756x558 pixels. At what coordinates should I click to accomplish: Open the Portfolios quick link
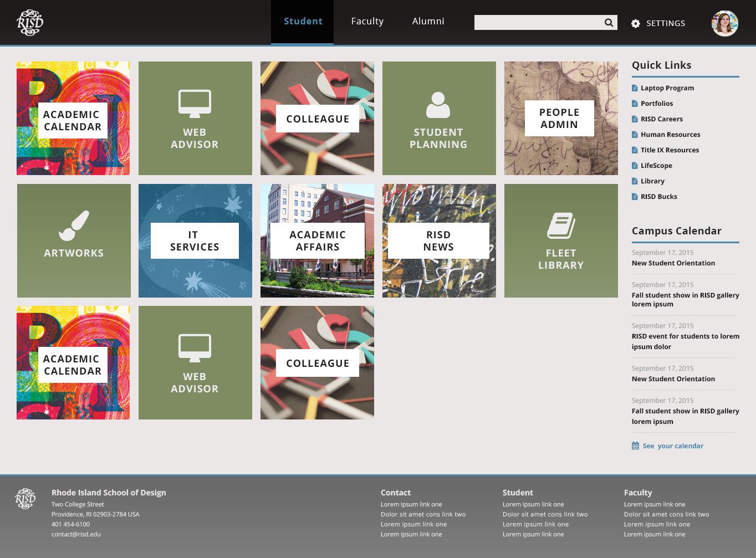tap(657, 104)
